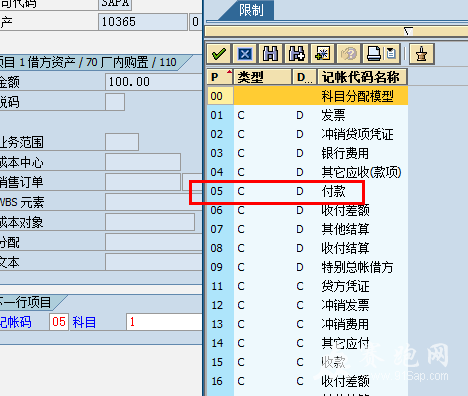Click the D... column header
468x396 pixels.
pyautogui.click(x=304, y=77)
